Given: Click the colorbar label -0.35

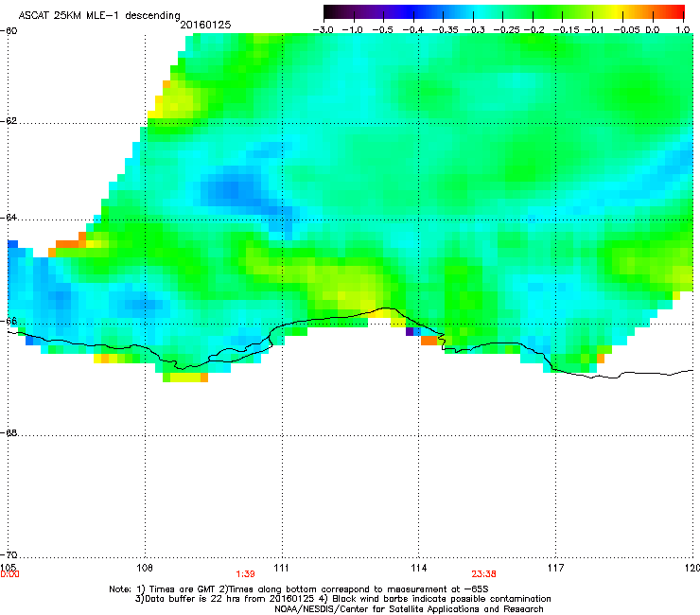Looking at the screenshot, I should point(445,30).
